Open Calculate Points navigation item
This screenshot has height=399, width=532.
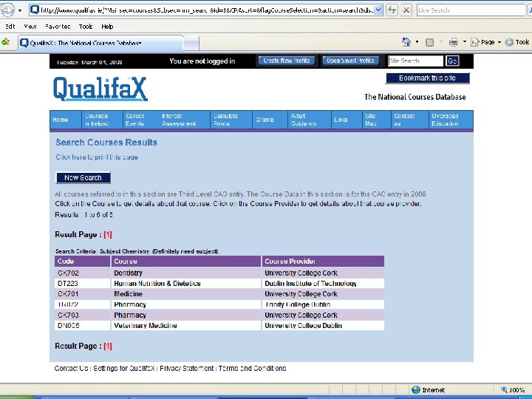pyautogui.click(x=231, y=120)
